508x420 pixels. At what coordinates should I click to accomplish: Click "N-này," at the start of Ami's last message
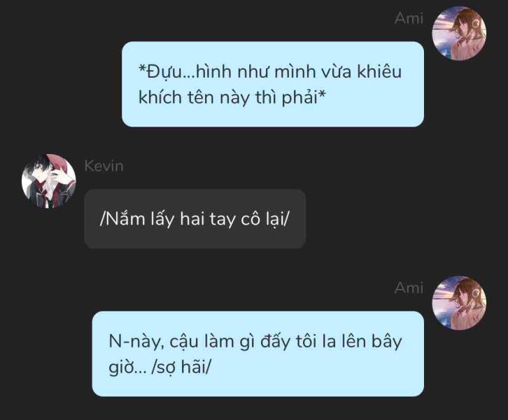click(136, 342)
